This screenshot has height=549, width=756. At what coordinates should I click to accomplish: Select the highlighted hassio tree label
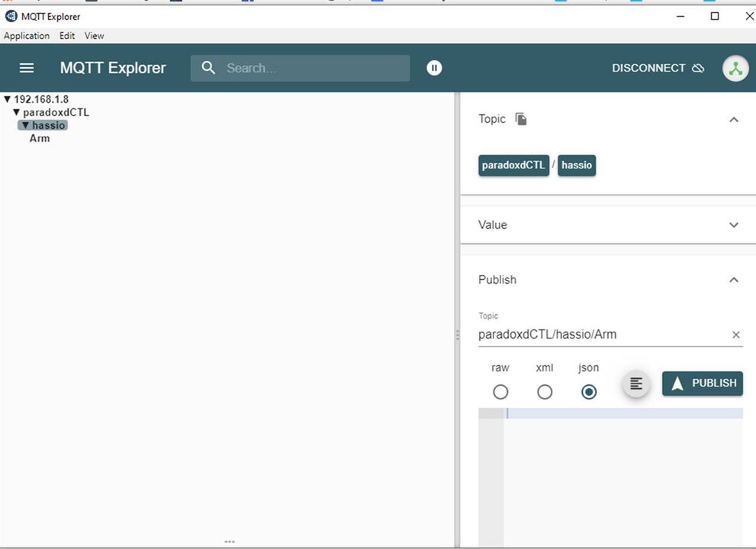[x=48, y=125]
